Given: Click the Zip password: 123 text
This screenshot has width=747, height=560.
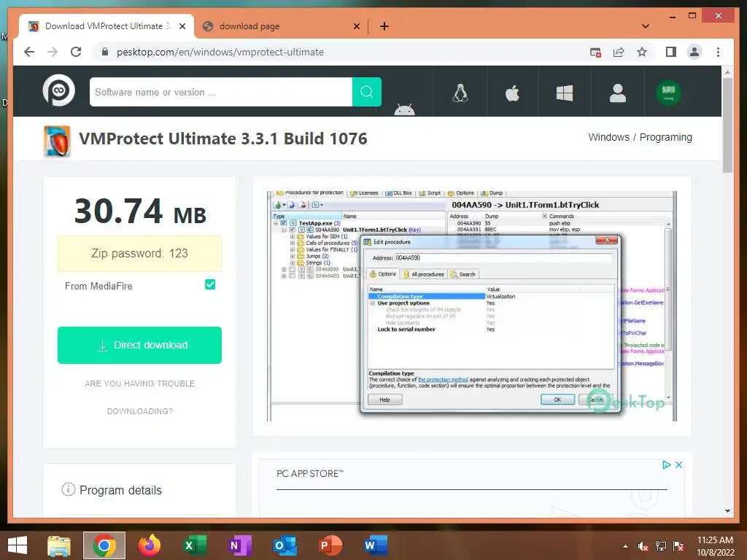Looking at the screenshot, I should [x=139, y=253].
